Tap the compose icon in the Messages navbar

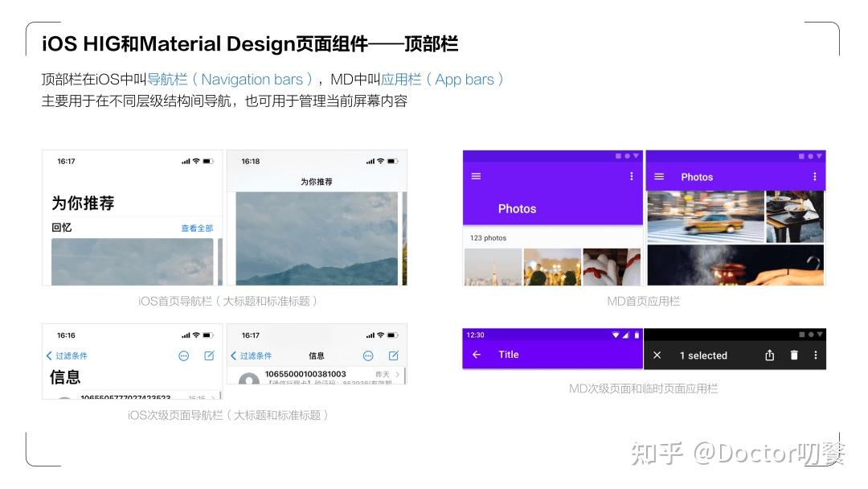(x=394, y=355)
